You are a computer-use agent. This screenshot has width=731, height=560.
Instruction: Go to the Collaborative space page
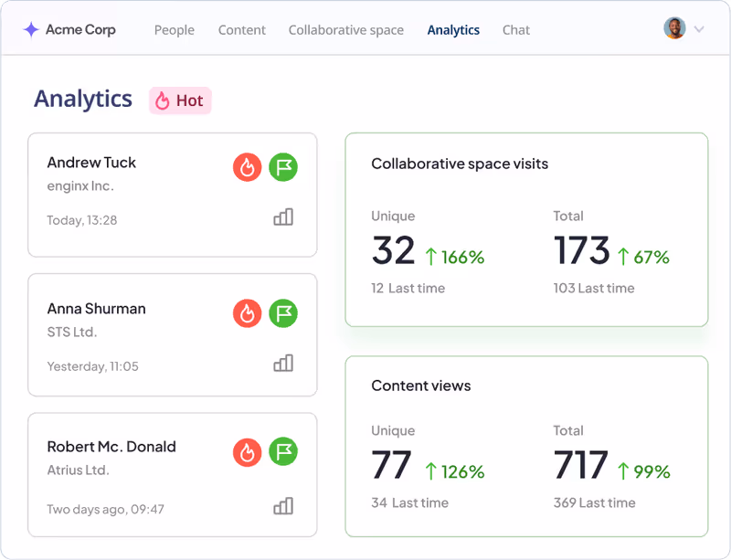pos(345,30)
